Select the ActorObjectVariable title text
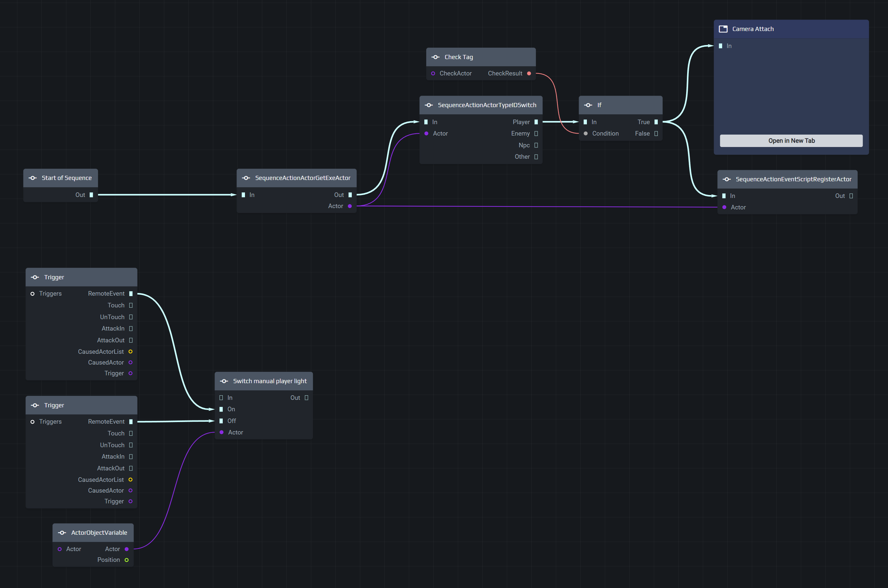 [x=99, y=532]
